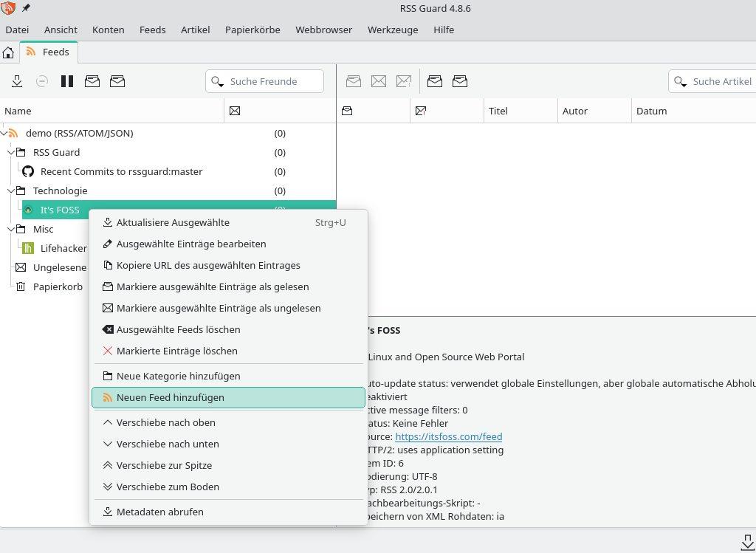Viewport: 756px width, 553px height.
Task: Open the Webbrowser menu
Action: tap(323, 30)
